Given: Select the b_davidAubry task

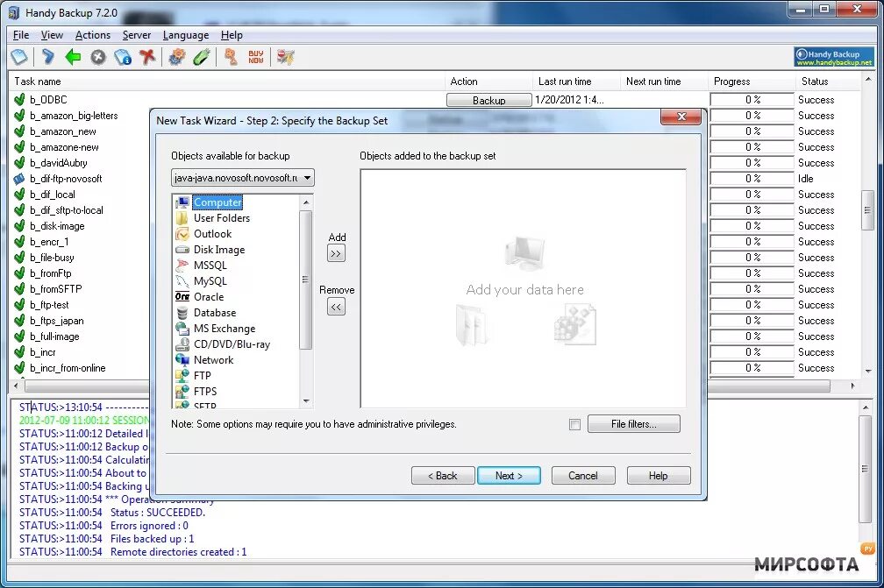Looking at the screenshot, I should tap(59, 163).
